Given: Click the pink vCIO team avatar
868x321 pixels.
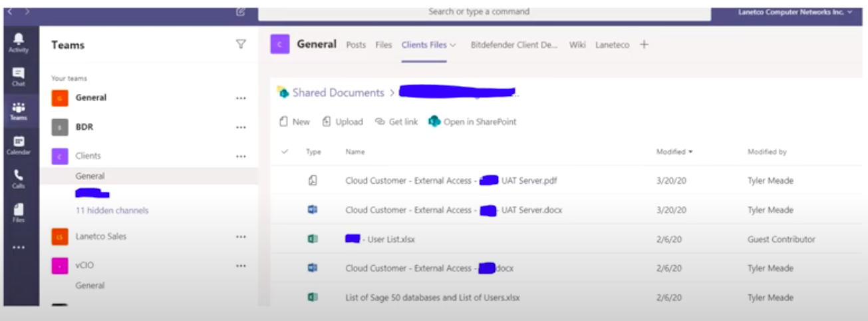Looking at the screenshot, I should point(60,266).
